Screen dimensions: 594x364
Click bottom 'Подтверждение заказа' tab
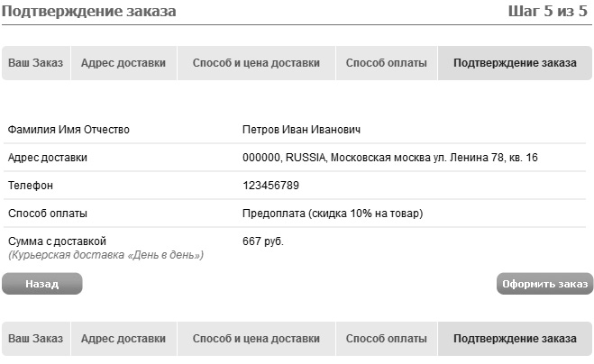click(515, 340)
